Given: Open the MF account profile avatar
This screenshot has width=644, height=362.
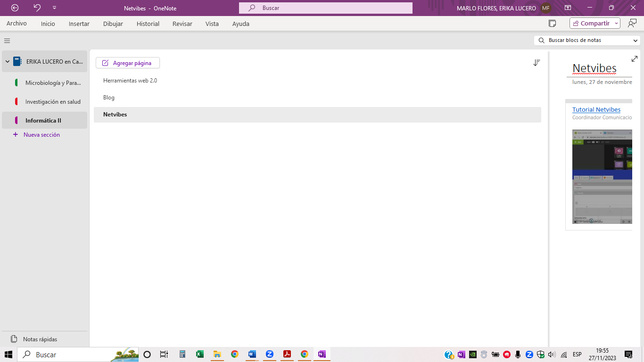Looking at the screenshot, I should (546, 8).
